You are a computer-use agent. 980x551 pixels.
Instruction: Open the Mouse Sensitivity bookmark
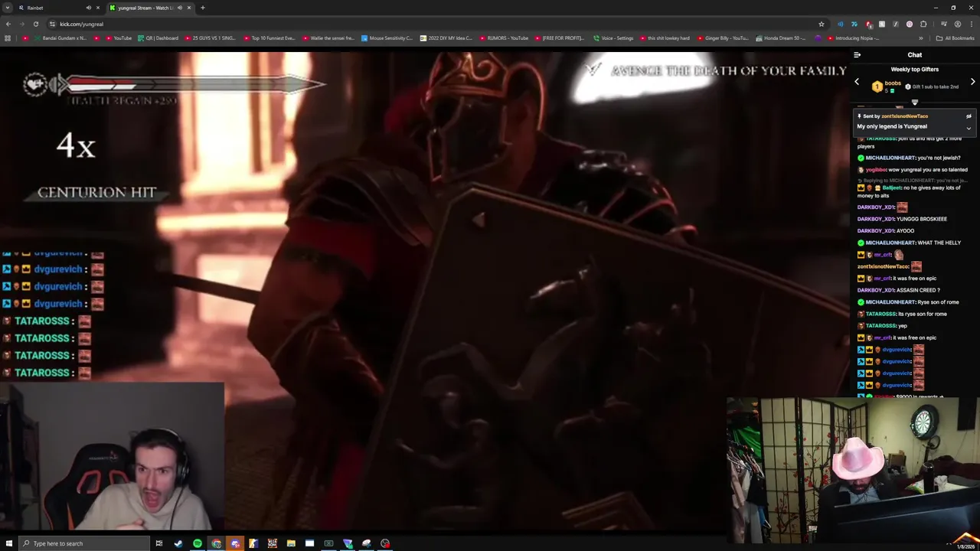pyautogui.click(x=387, y=38)
